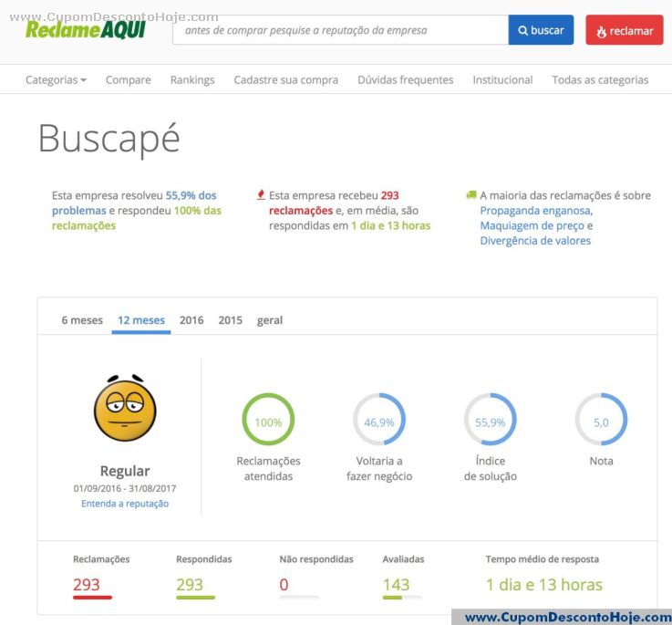
Task: Open Cadastre sua compra
Action: pyautogui.click(x=286, y=79)
